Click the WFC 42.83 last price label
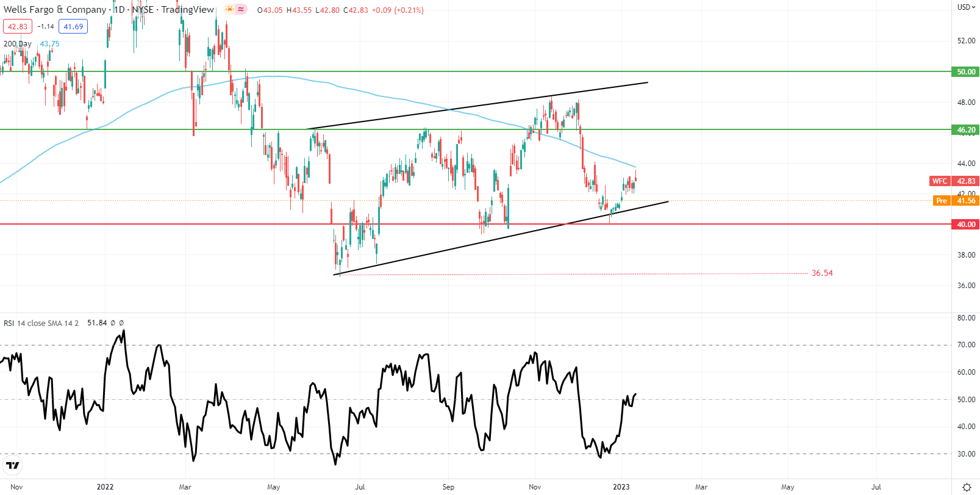Screen dimensions: 980x495 coord(954,181)
